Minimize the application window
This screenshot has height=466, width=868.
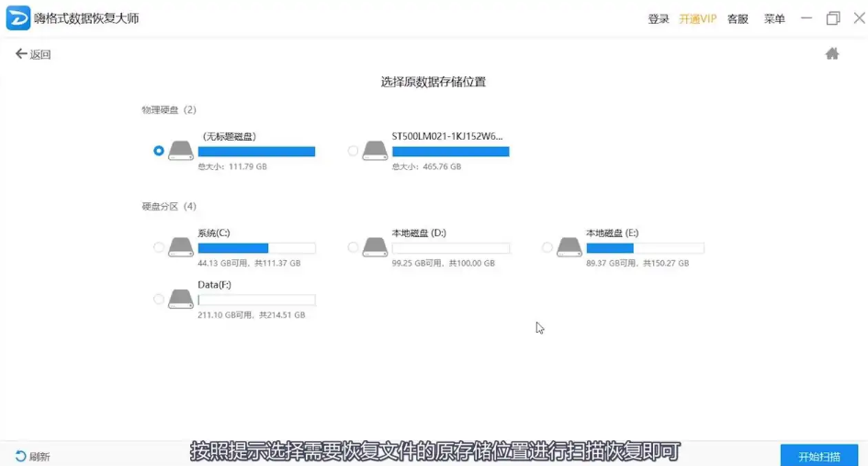pyautogui.click(x=806, y=18)
